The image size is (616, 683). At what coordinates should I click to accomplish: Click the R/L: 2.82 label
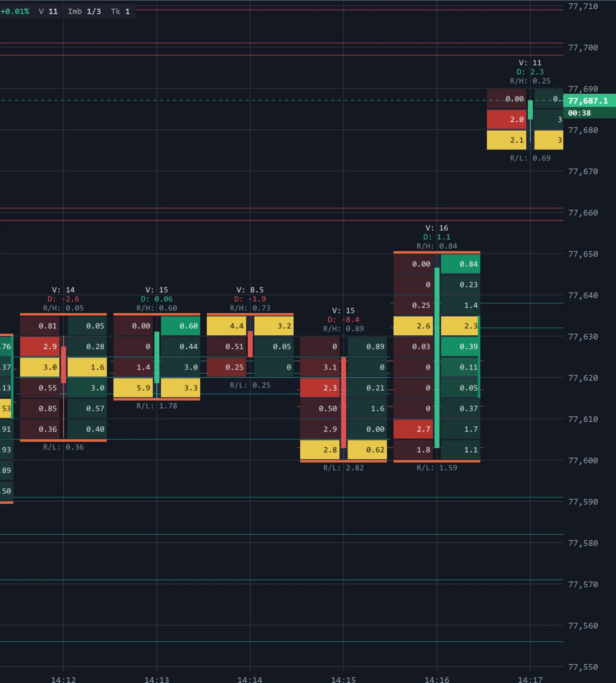(x=343, y=468)
